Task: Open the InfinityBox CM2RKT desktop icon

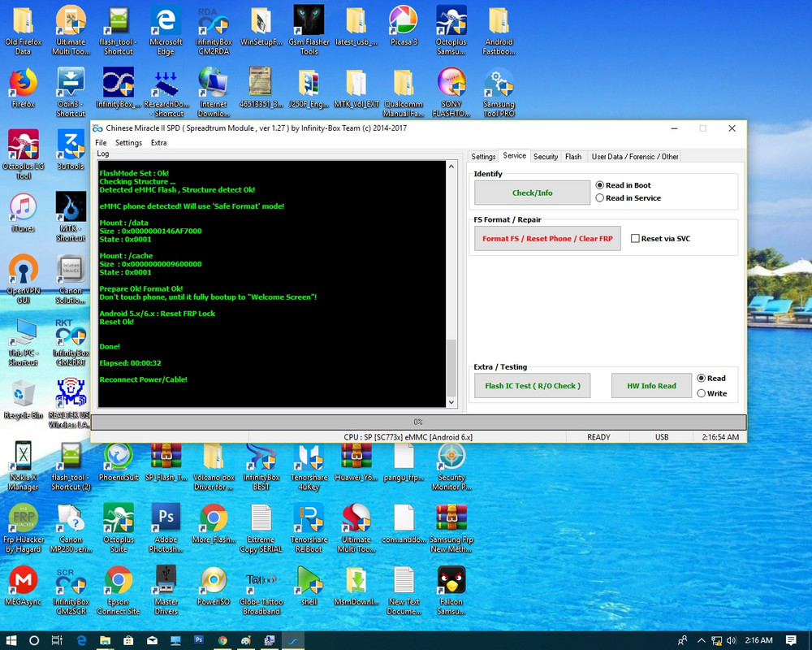Action: click(x=71, y=341)
